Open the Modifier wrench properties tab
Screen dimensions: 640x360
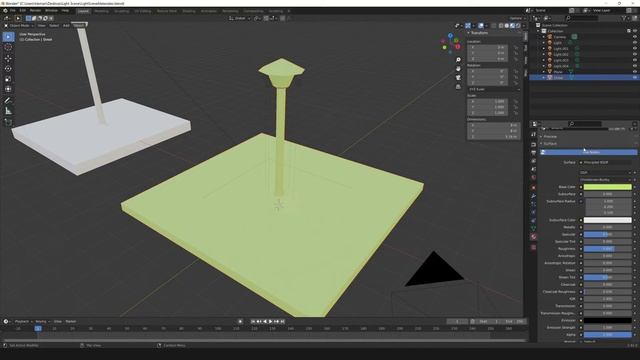coord(533,196)
